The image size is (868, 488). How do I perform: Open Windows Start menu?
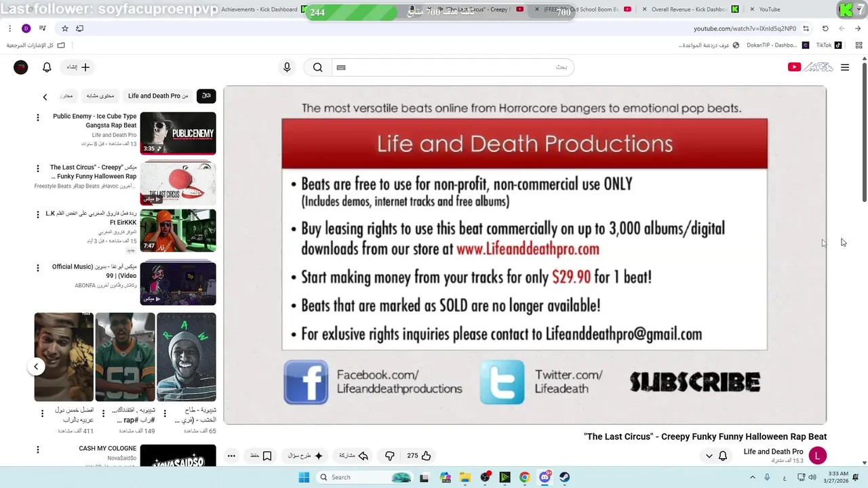tap(304, 477)
